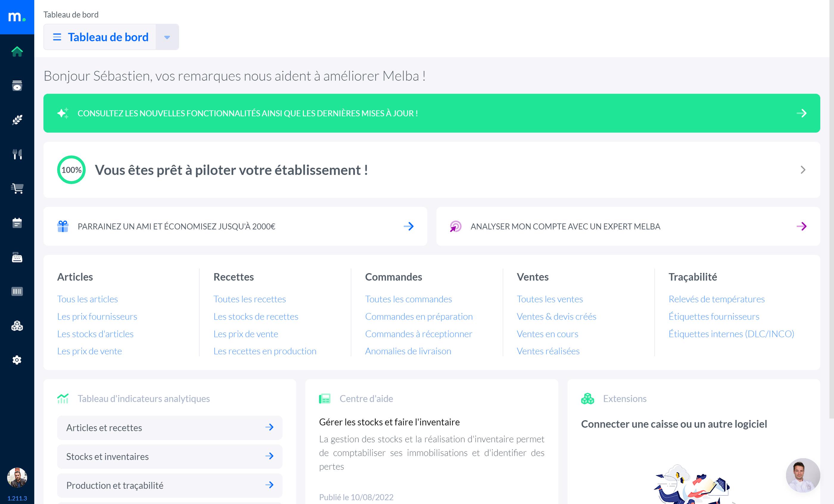The width and height of the screenshot is (834, 504).
Task: Open Ventes en cours link
Action: click(x=547, y=334)
